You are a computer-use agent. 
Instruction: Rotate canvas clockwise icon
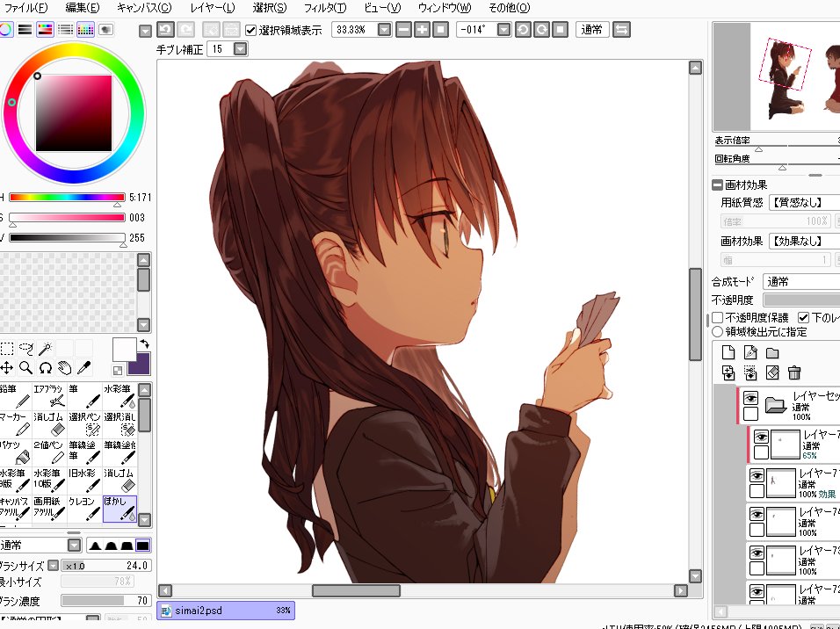(x=541, y=30)
